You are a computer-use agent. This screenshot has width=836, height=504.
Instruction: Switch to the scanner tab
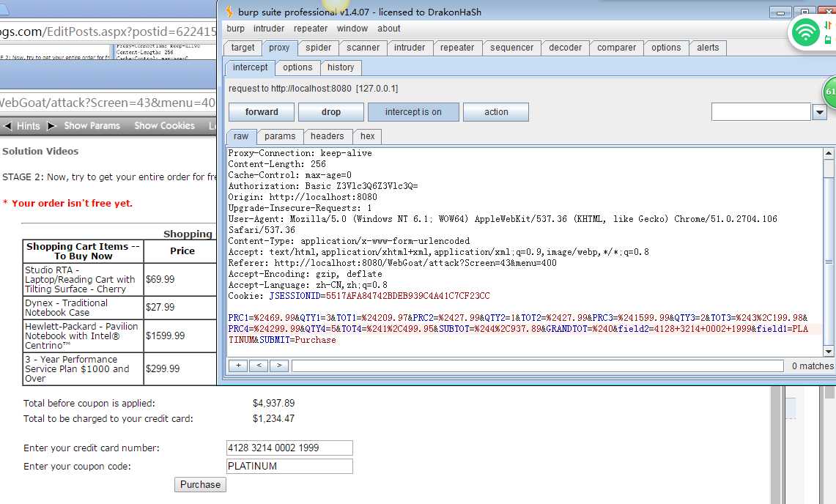[x=363, y=48]
